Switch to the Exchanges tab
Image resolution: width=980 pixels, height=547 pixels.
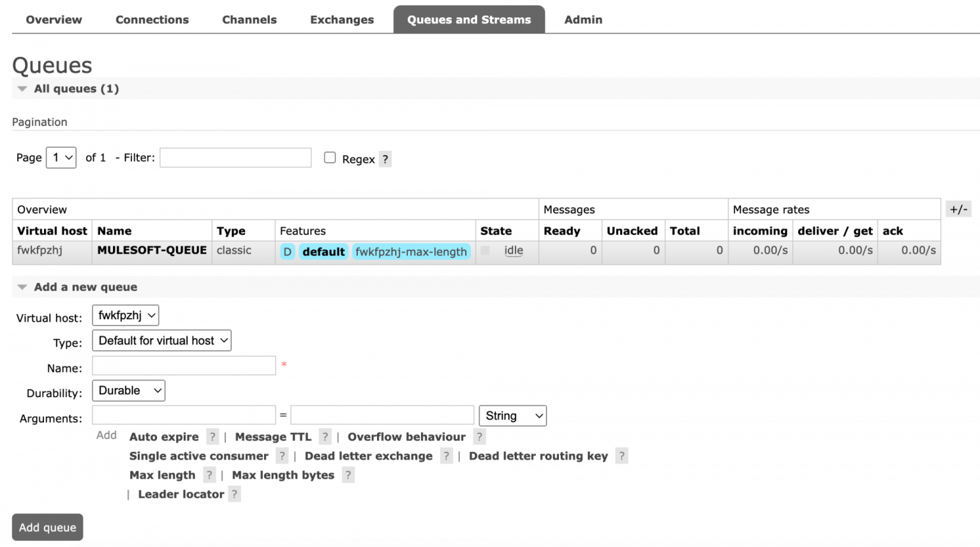tap(341, 19)
